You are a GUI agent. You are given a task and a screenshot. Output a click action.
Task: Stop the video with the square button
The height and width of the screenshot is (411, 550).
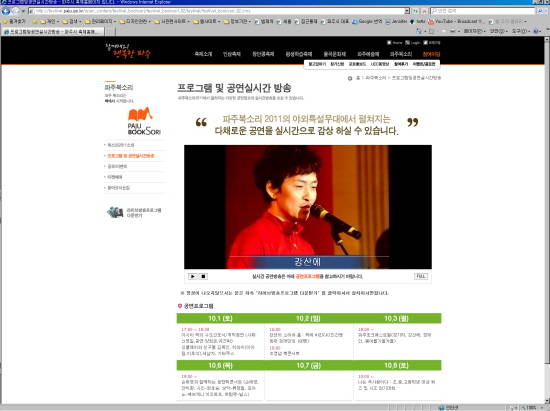click(x=203, y=276)
